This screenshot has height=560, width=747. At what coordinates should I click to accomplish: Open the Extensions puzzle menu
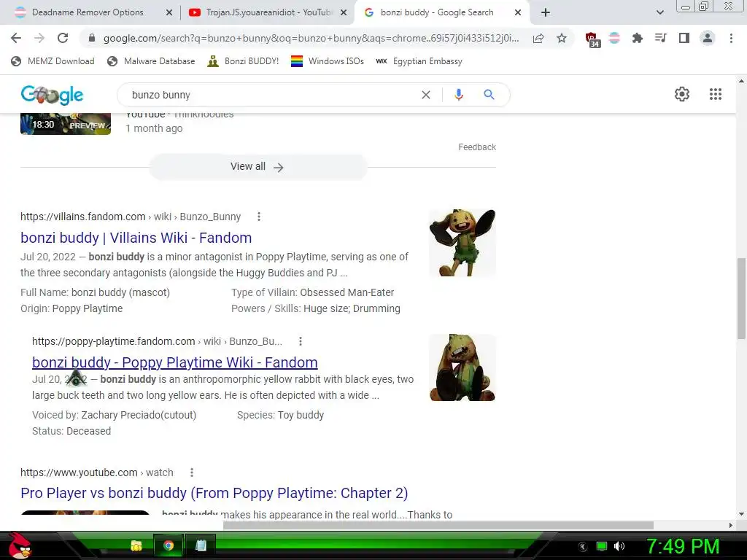click(638, 38)
